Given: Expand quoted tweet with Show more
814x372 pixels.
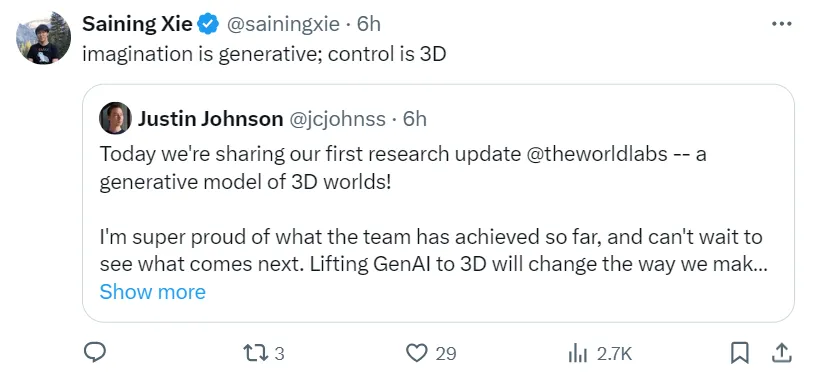Looking at the screenshot, I should pyautogui.click(x=153, y=292).
